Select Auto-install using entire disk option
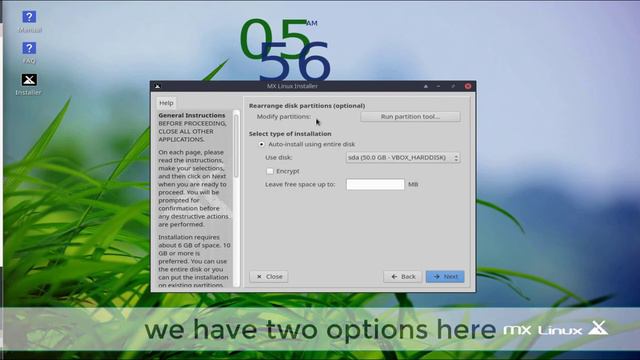Screen dimensions: 640x360 262,144
